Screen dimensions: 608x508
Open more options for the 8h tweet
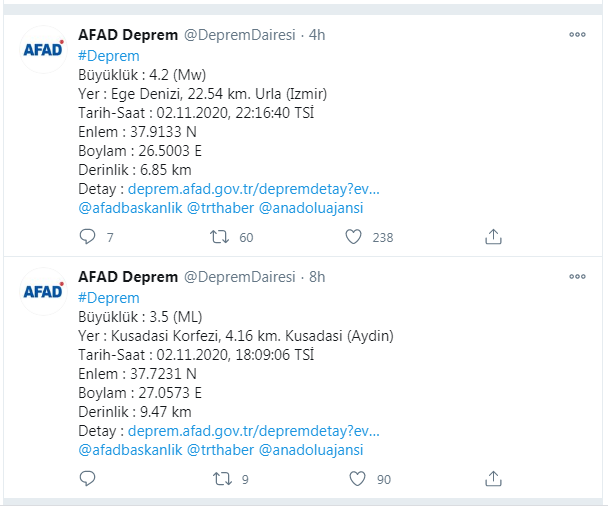click(x=577, y=276)
